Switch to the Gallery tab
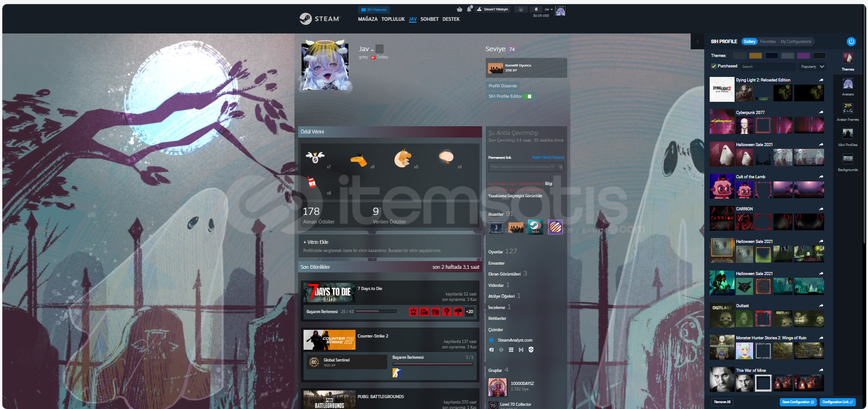868x409 pixels. point(749,42)
